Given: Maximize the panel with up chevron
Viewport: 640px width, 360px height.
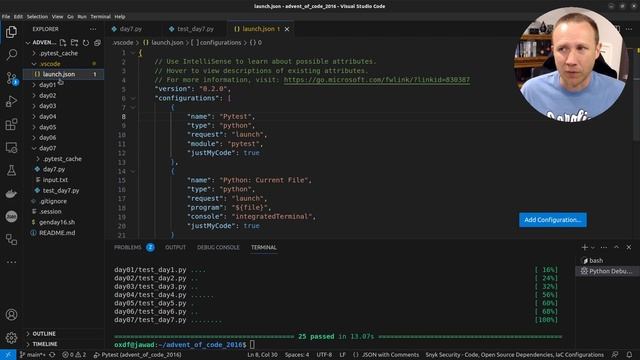Looking at the screenshot, I should click(616, 247).
